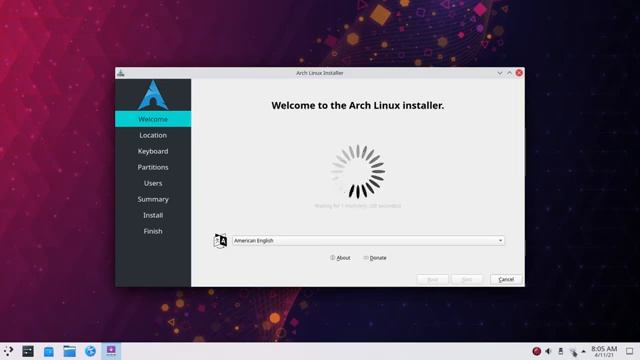
Task: Click the Arch Linux Installer title text
Action: pyautogui.click(x=320, y=73)
